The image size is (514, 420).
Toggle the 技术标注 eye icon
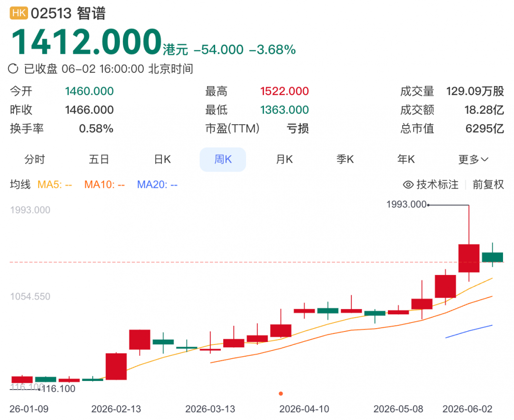tap(408, 185)
